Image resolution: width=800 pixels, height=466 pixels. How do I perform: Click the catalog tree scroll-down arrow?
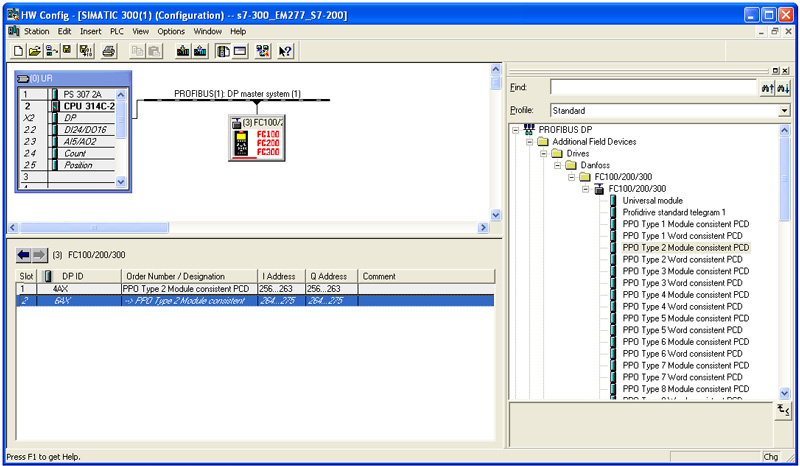point(785,393)
